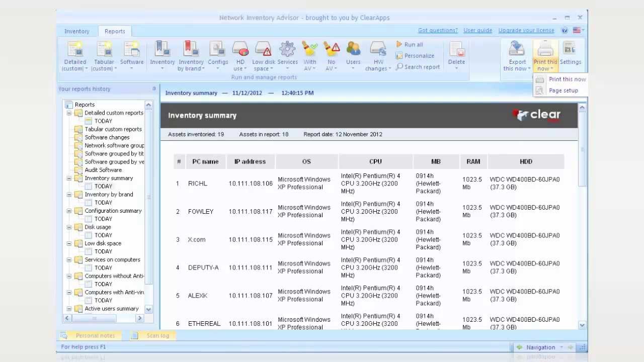Go back with Navigation left arrow
Screen dimensions: 644x362
(519, 347)
